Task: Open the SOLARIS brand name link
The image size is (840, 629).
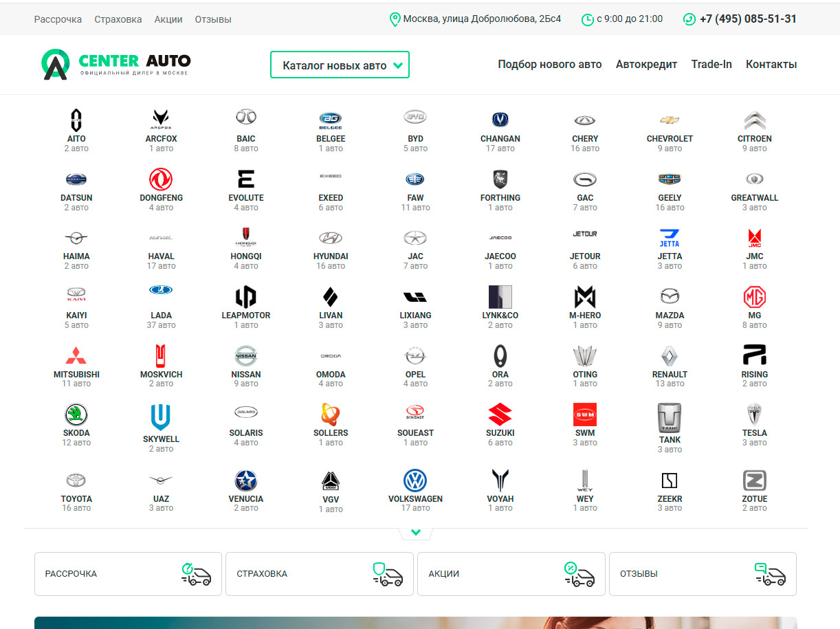Action: tap(246, 433)
